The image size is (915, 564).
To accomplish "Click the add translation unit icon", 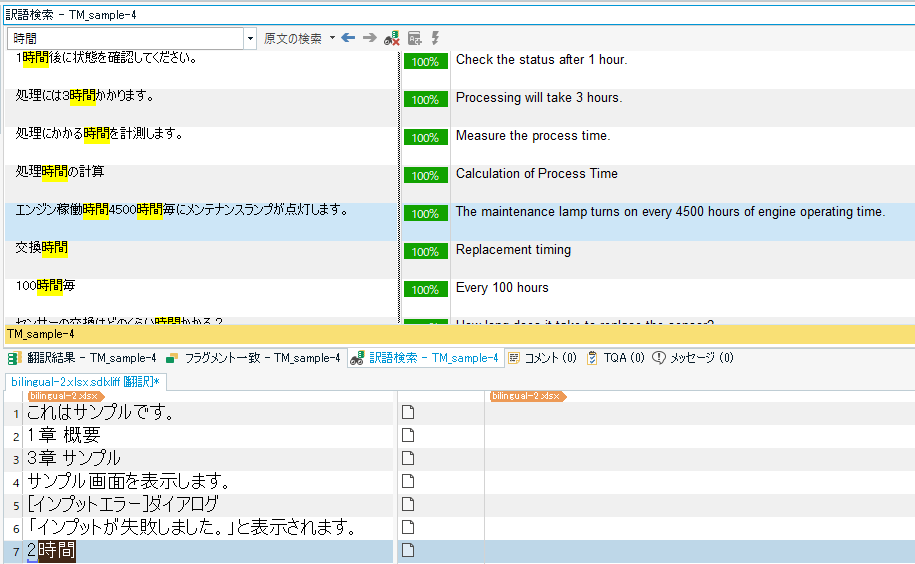I will 414,38.
